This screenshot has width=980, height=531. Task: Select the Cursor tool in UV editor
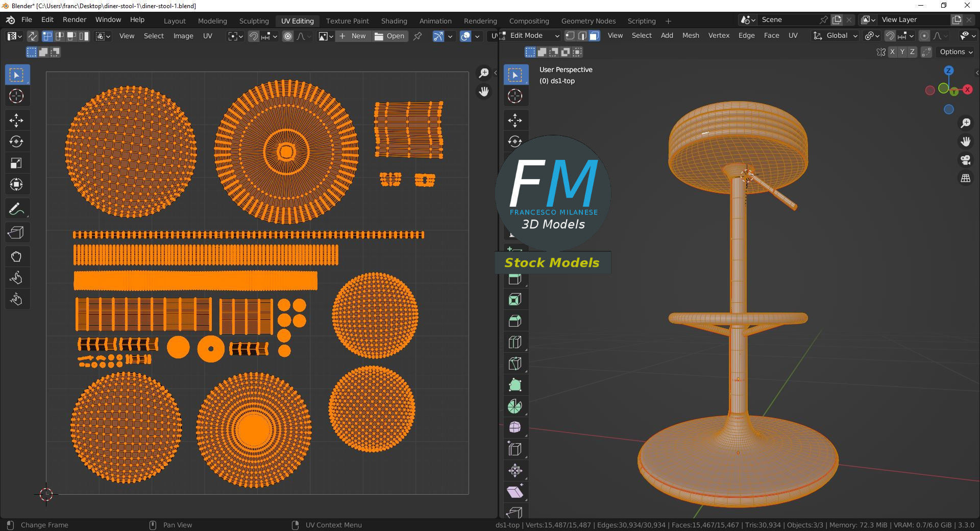pyautogui.click(x=16, y=96)
